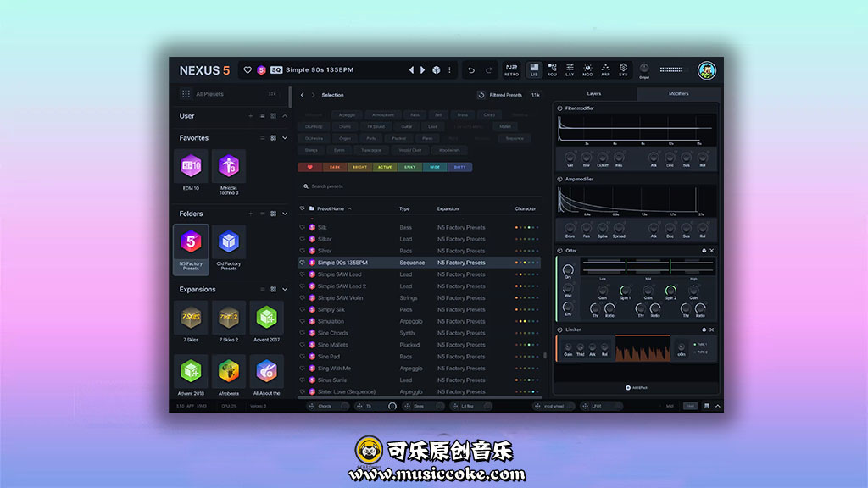The width and height of the screenshot is (868, 488).
Task: Open the three-dot preset options menu
Action: (x=449, y=70)
